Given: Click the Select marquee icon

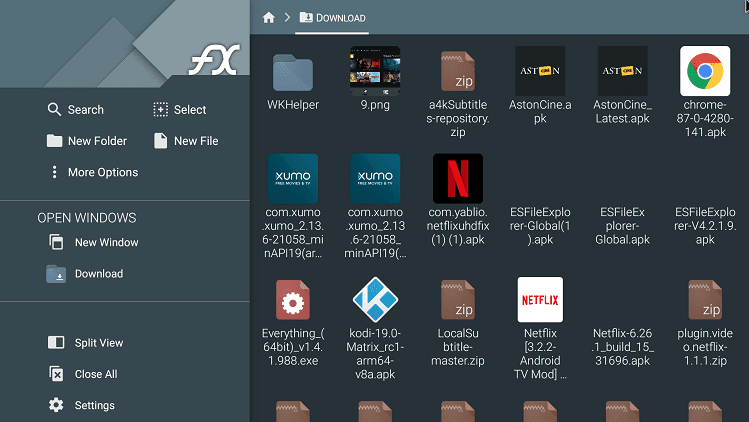Looking at the screenshot, I should point(160,109).
